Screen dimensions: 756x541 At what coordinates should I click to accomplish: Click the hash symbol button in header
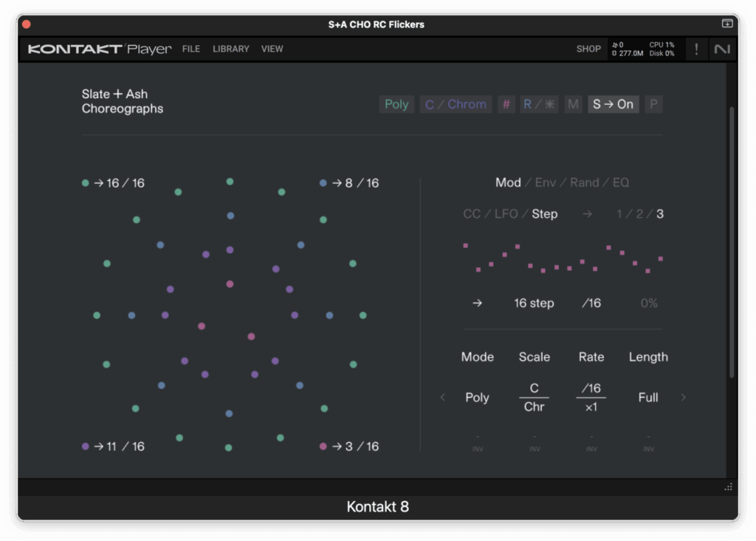(506, 104)
